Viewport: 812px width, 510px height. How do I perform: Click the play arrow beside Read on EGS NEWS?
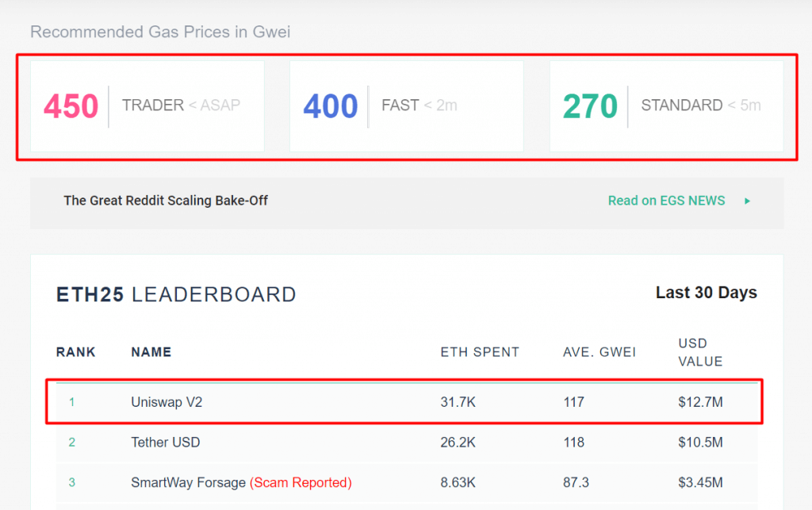[746, 201]
